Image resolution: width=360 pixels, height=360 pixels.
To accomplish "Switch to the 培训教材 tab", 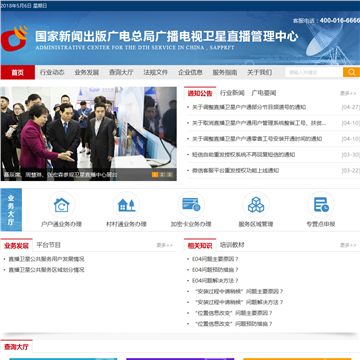I will [232, 245].
